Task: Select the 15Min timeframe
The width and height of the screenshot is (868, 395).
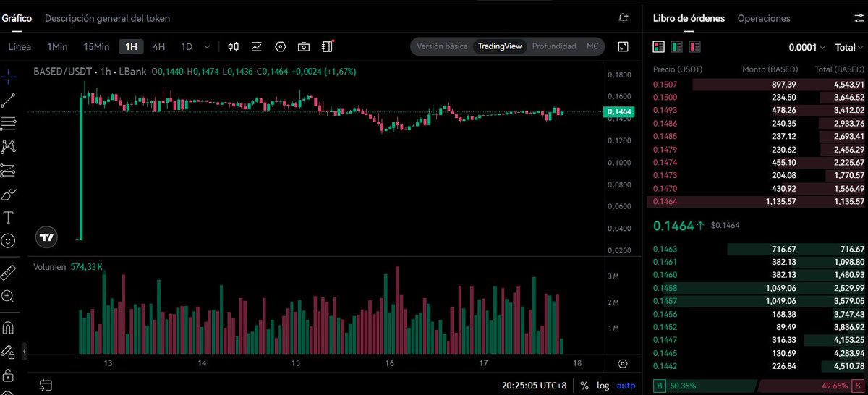Action: [96, 46]
